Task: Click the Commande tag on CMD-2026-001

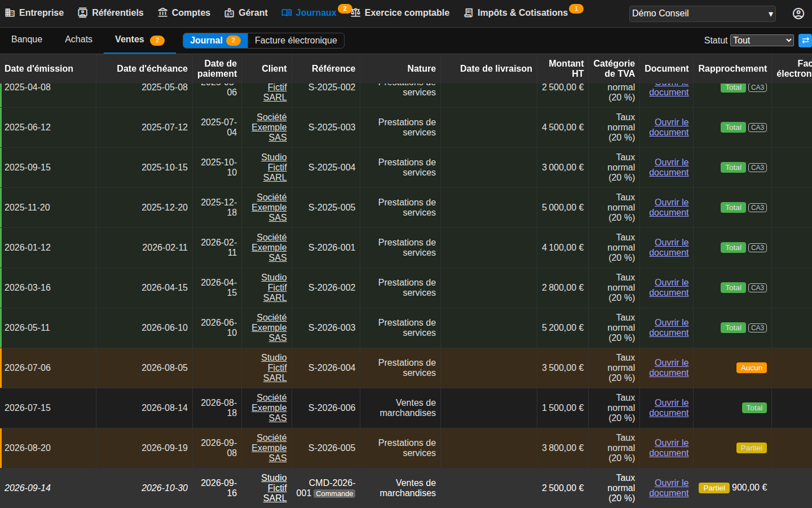Action: (x=334, y=493)
